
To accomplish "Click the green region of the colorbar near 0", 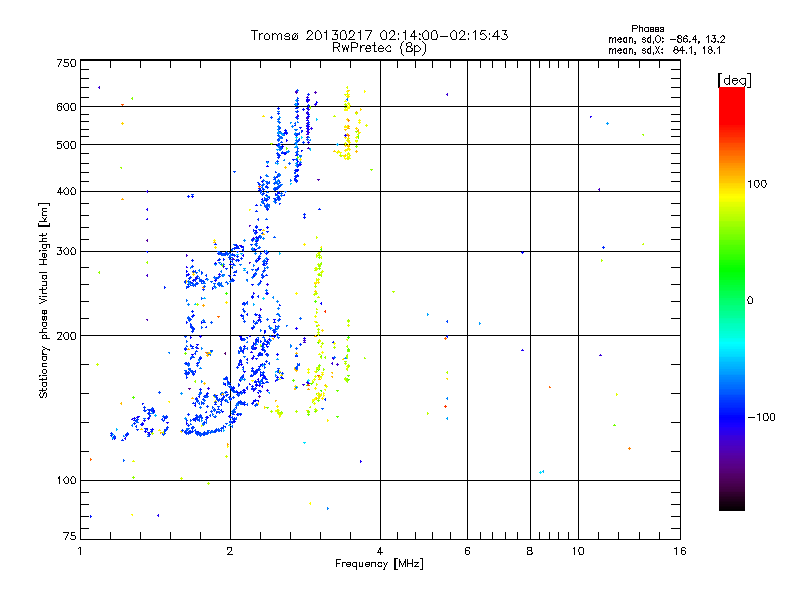I will pyautogui.click(x=732, y=288).
